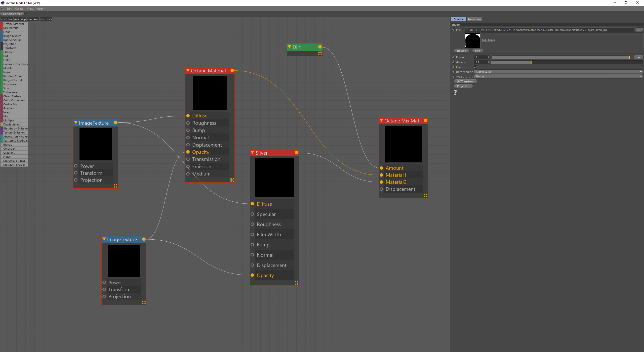The image size is (644, 352).
Task: Click the Power animation radio dot
Action: [453, 57]
